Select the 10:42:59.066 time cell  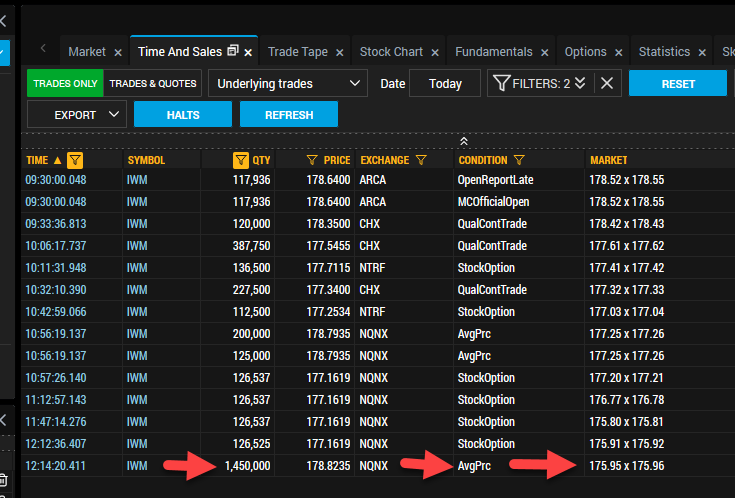[x=56, y=312]
